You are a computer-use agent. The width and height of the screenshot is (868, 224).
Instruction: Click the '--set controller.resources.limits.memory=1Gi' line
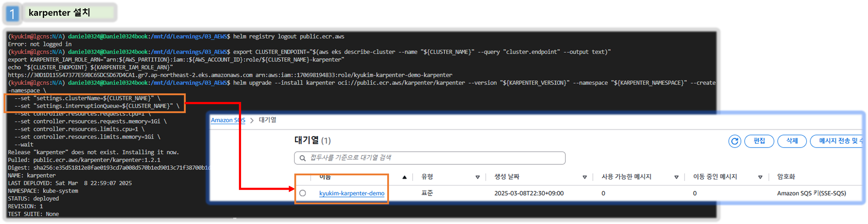click(87, 137)
